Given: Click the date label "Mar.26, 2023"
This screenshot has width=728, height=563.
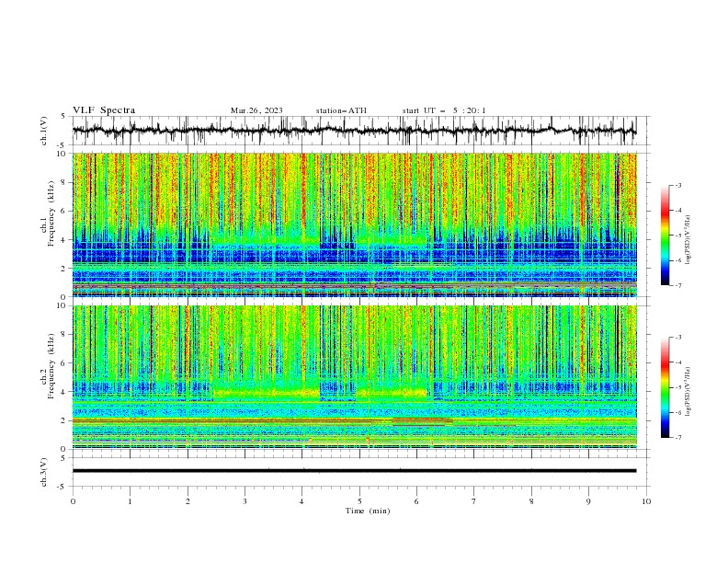Looking at the screenshot, I should (256, 110).
